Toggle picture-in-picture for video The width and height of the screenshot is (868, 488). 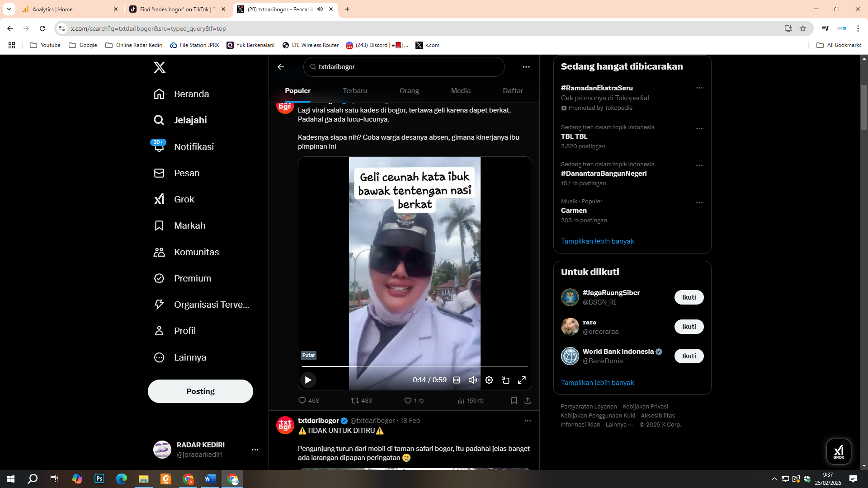tap(505, 380)
